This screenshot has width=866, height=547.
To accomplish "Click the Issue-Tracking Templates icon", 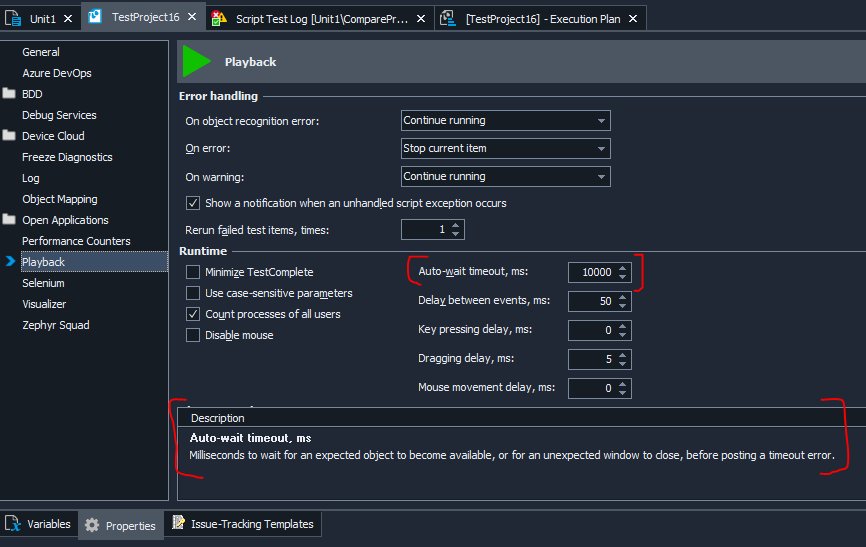I will pyautogui.click(x=178, y=522).
